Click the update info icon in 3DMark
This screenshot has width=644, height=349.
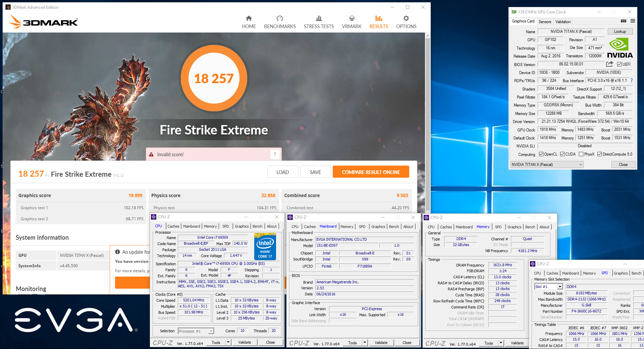point(117,252)
